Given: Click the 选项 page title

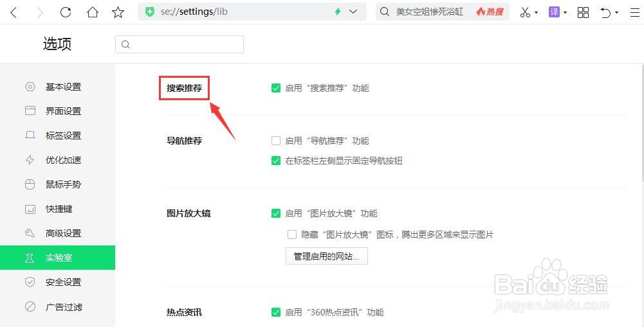Looking at the screenshot, I should (57, 44).
